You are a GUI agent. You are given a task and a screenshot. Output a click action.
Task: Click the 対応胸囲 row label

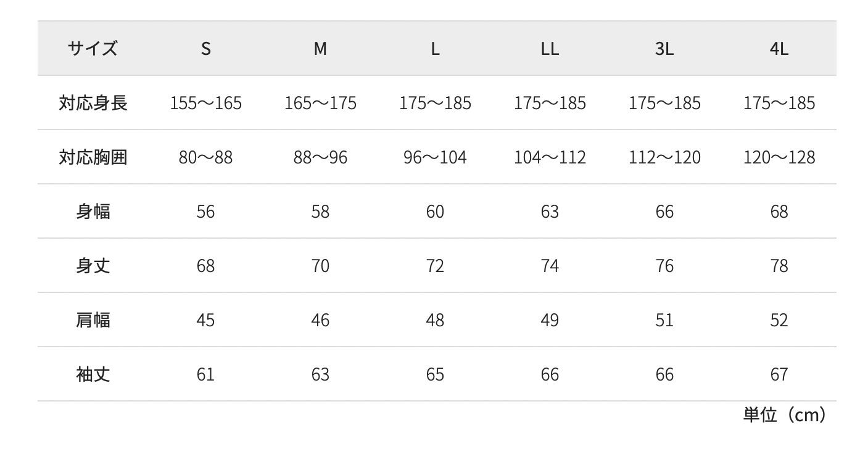coord(93,157)
